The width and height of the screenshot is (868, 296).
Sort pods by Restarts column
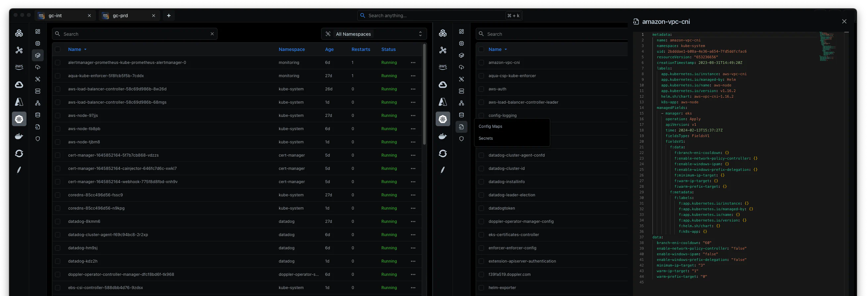tap(361, 49)
